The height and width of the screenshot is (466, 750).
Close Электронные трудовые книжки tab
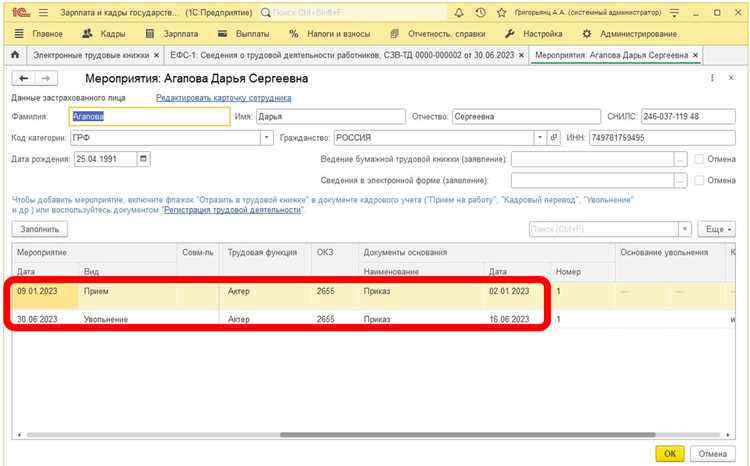tap(156, 55)
